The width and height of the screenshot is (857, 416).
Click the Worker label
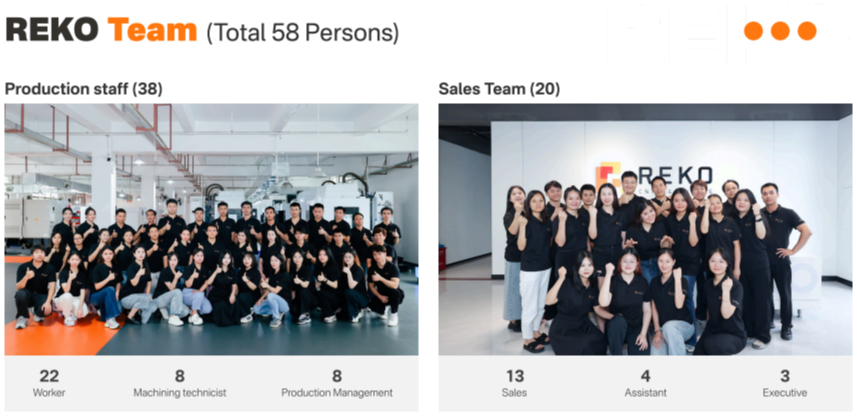[x=49, y=393]
